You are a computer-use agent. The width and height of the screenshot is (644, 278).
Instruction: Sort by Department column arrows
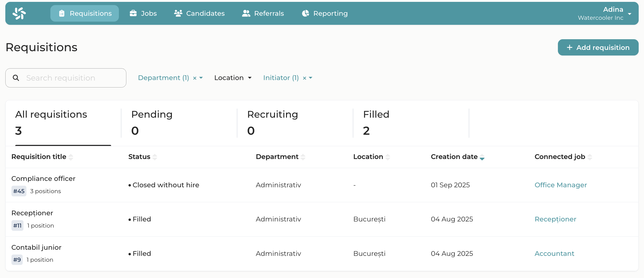coord(303,157)
